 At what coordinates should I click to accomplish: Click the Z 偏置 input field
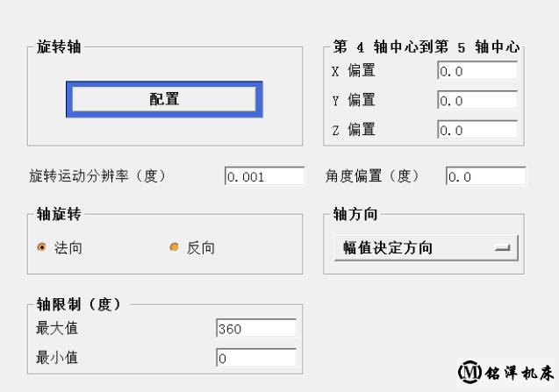[477, 131]
